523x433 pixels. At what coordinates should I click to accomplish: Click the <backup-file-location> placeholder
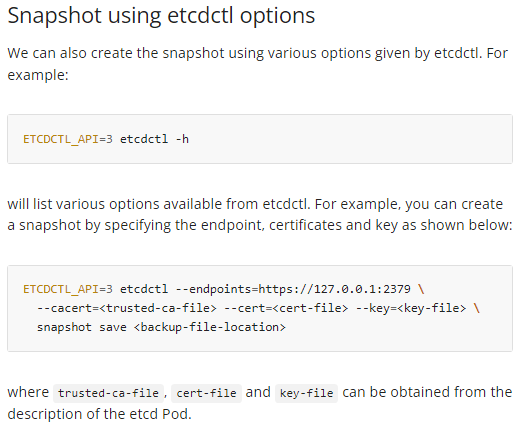click(x=210, y=327)
